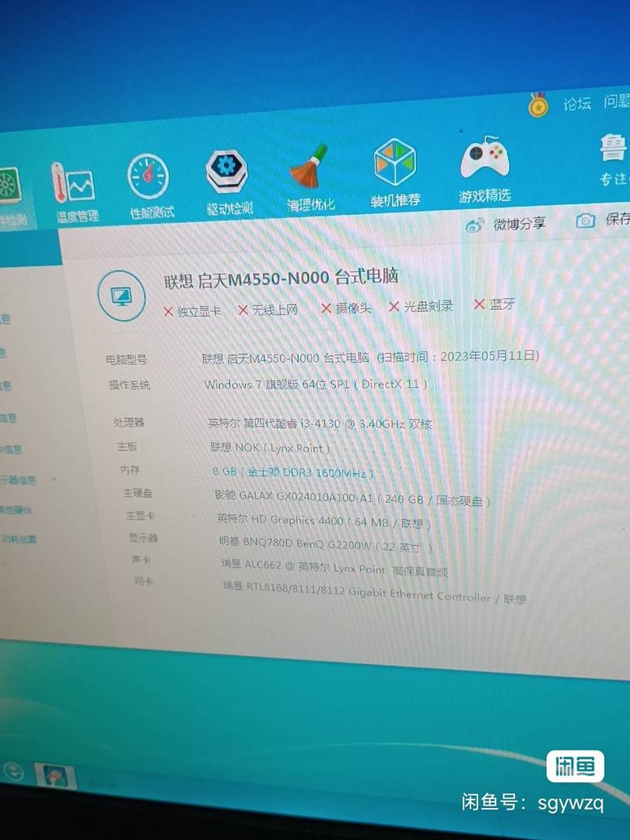Click the 影驰 GALAX 240 GB disk value
630x840 pixels.
[x=352, y=498]
